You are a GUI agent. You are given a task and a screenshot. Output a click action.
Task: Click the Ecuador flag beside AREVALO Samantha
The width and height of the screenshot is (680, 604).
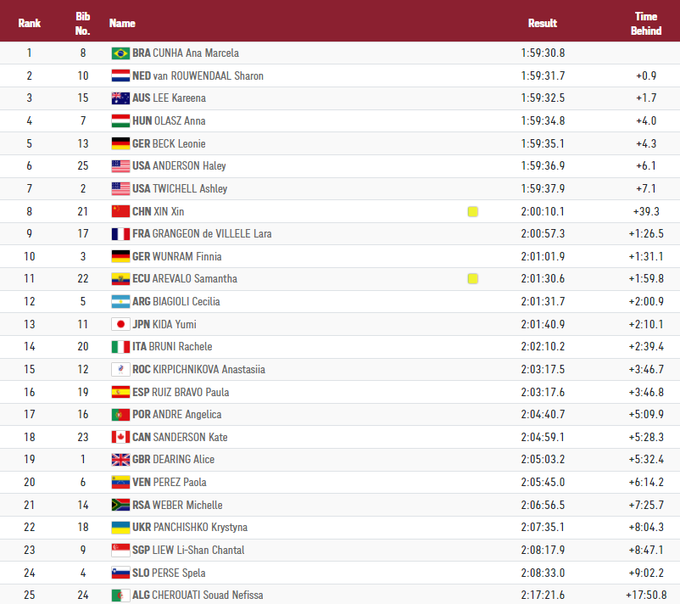point(120,279)
